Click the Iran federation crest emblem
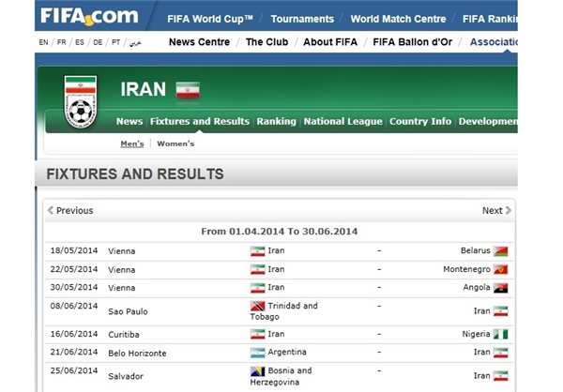 tap(81, 101)
